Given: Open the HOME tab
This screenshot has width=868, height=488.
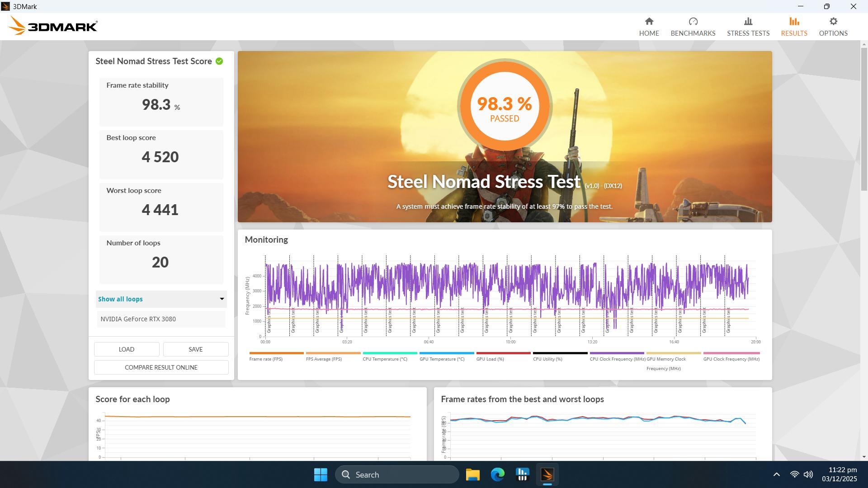Looking at the screenshot, I should [x=649, y=27].
